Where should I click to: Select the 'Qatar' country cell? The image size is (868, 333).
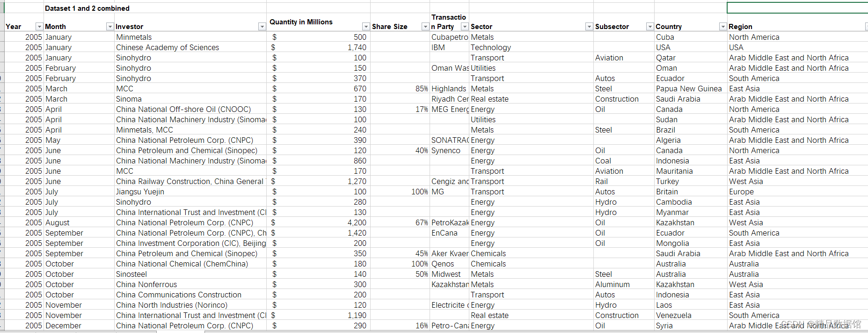(691, 58)
